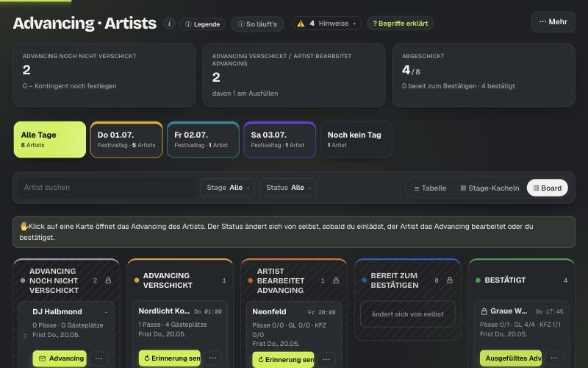Click the 'Do 01:00' time on Nordlicht card
Image resolution: width=588 pixels, height=368 pixels.
(x=208, y=311)
